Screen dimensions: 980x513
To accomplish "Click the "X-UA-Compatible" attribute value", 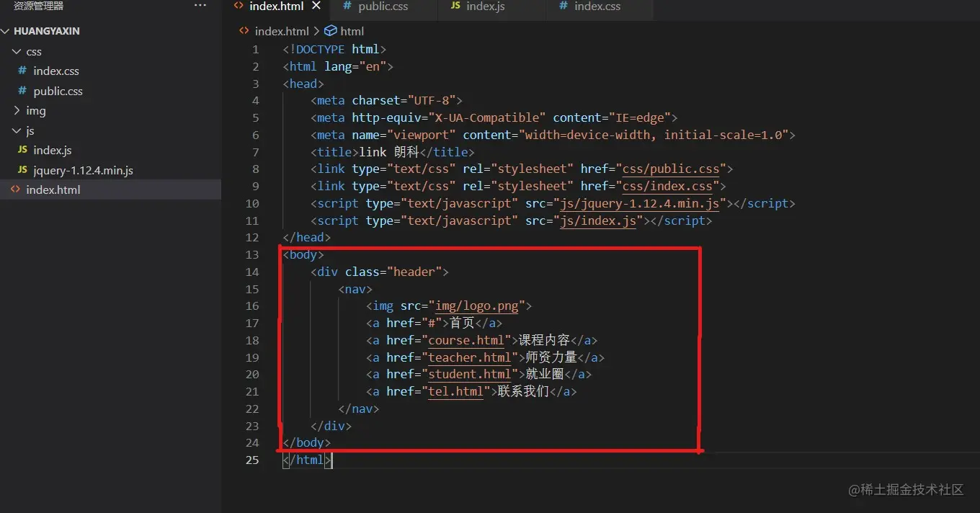I will [487, 118].
